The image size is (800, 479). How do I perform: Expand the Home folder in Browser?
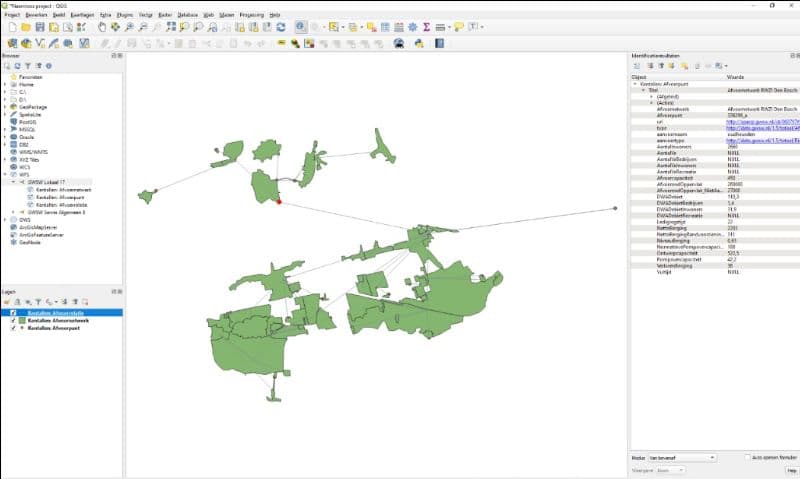6,85
